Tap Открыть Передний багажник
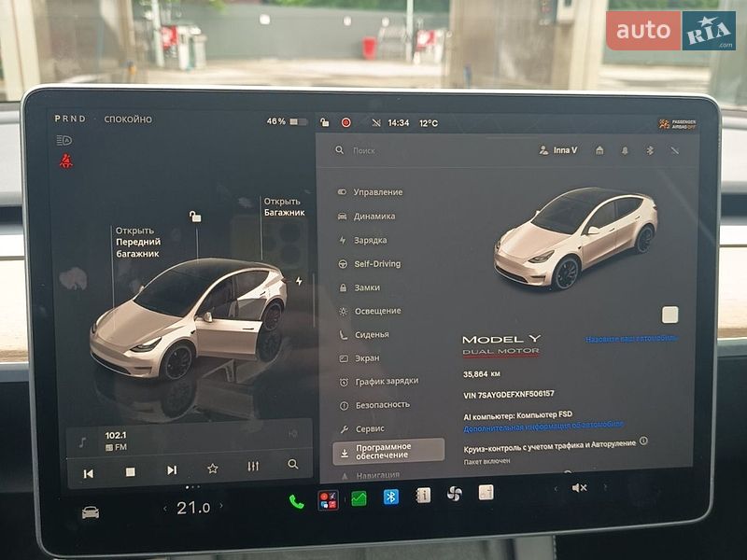Image resolution: width=747 pixels, height=560 pixels. click(x=138, y=242)
